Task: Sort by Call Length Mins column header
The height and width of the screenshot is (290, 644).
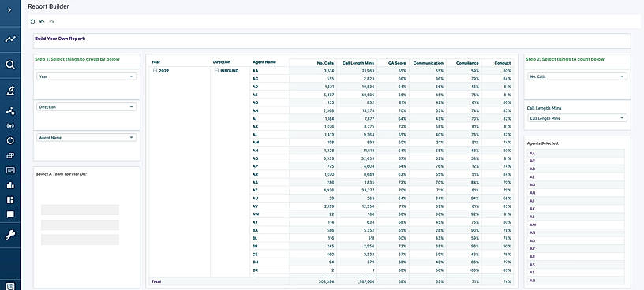Action: (x=358, y=63)
